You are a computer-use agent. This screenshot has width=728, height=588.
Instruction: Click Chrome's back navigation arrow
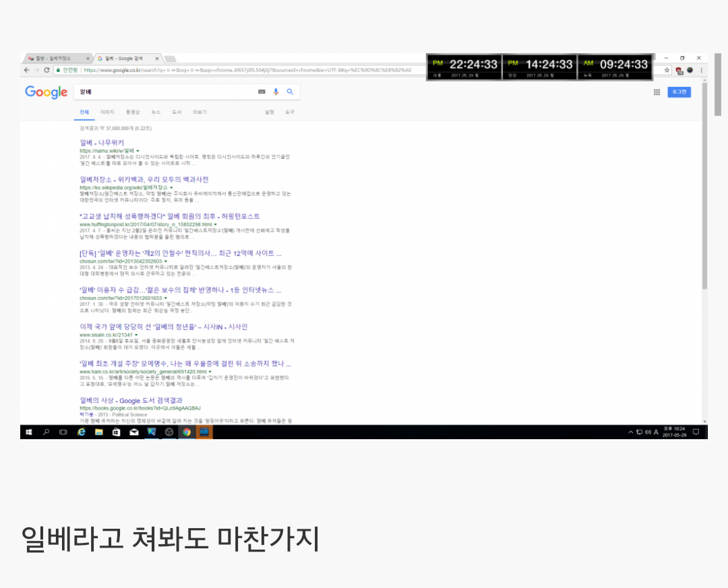tap(26, 70)
